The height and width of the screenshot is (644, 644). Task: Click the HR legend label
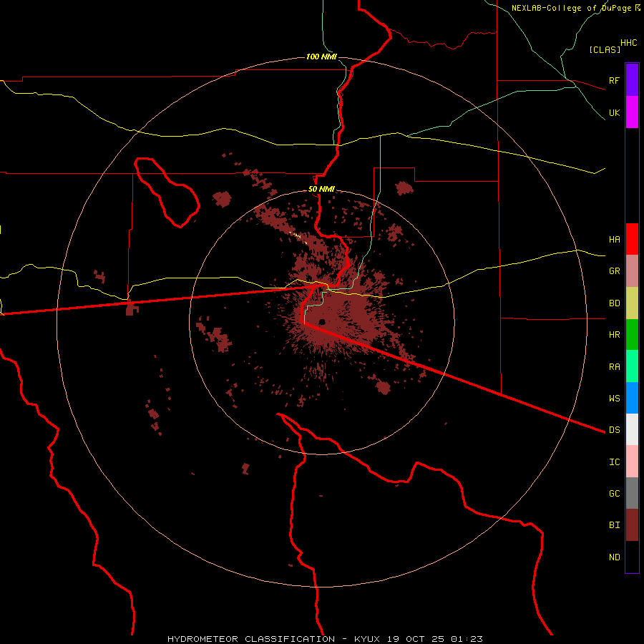click(614, 335)
